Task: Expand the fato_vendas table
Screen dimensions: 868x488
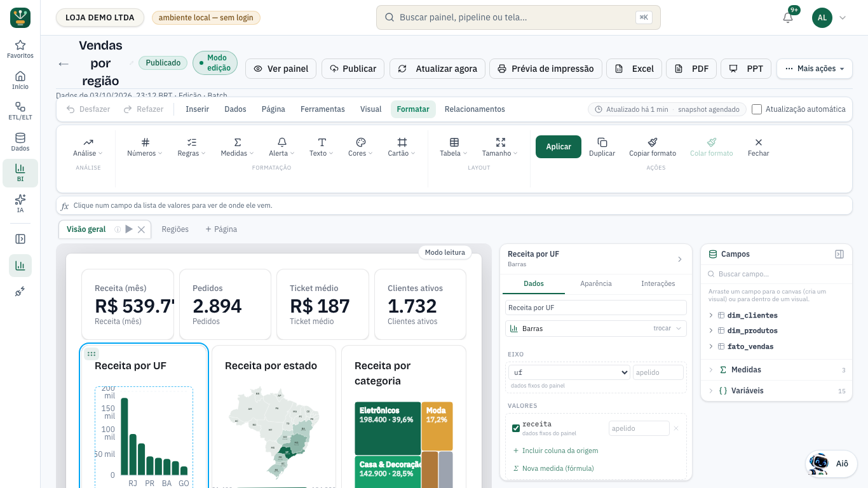Action: [x=710, y=346]
